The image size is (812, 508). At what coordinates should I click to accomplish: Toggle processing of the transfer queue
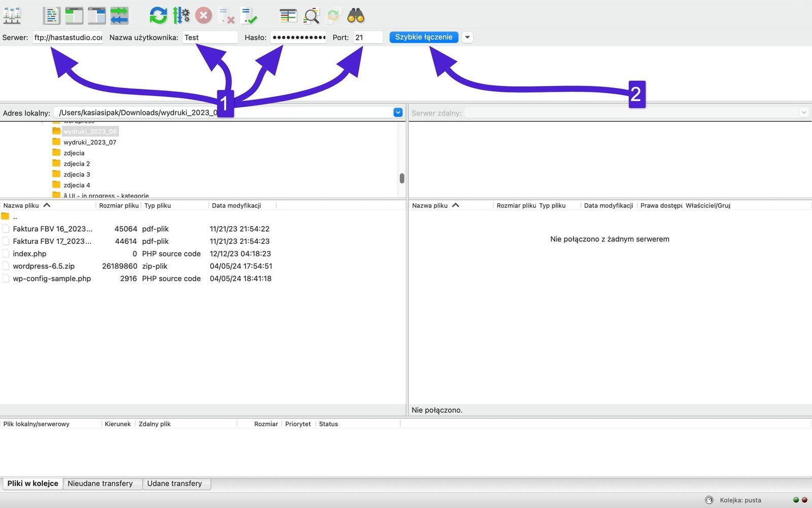pos(181,16)
